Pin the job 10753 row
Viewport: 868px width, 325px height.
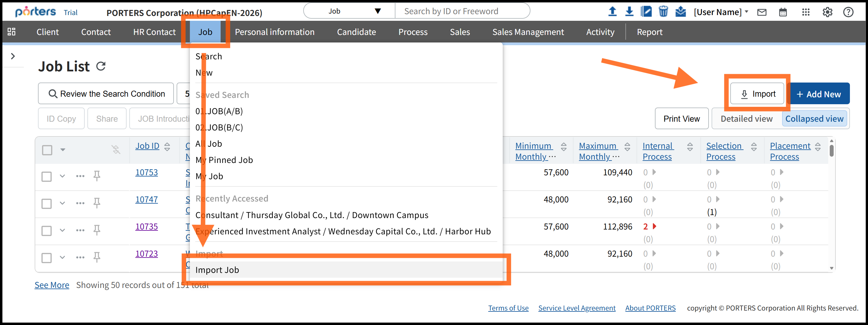coord(97,176)
